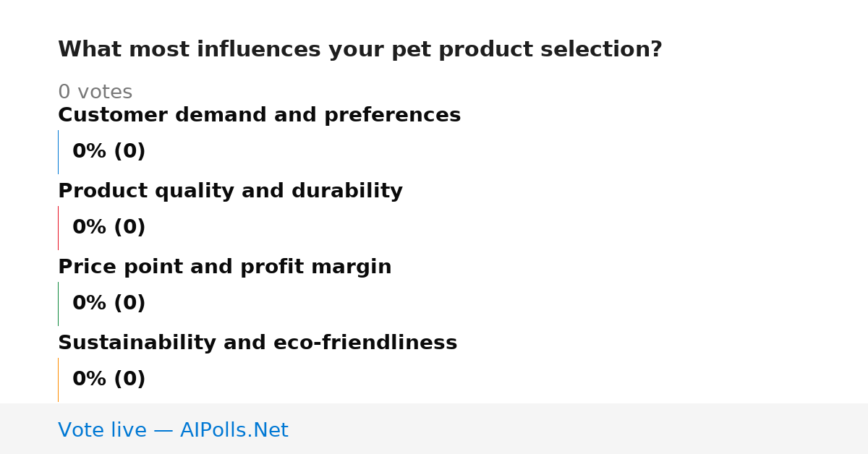Click the 0% value under Product quality
The width and height of the screenshot is (868, 454).
[90, 228]
